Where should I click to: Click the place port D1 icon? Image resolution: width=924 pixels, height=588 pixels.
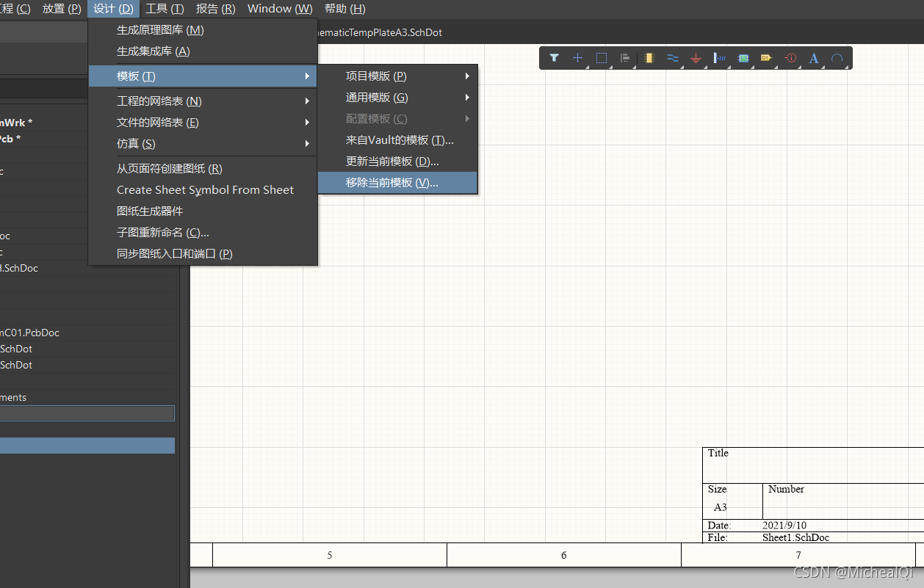coord(766,58)
